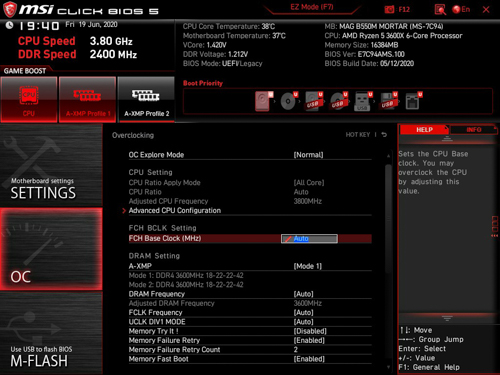This screenshot has height=375, width=500.
Task: Click the HOT KEY label
Action: (358, 135)
